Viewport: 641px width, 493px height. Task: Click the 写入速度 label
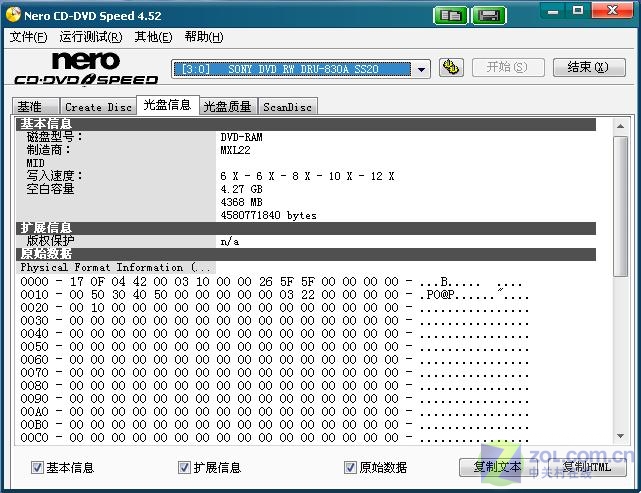tap(54, 176)
